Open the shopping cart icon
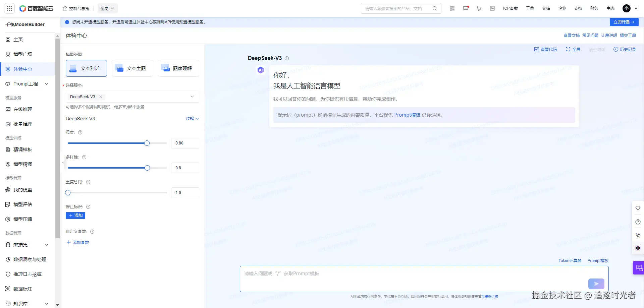This screenshot has height=308, width=644. pos(479,8)
